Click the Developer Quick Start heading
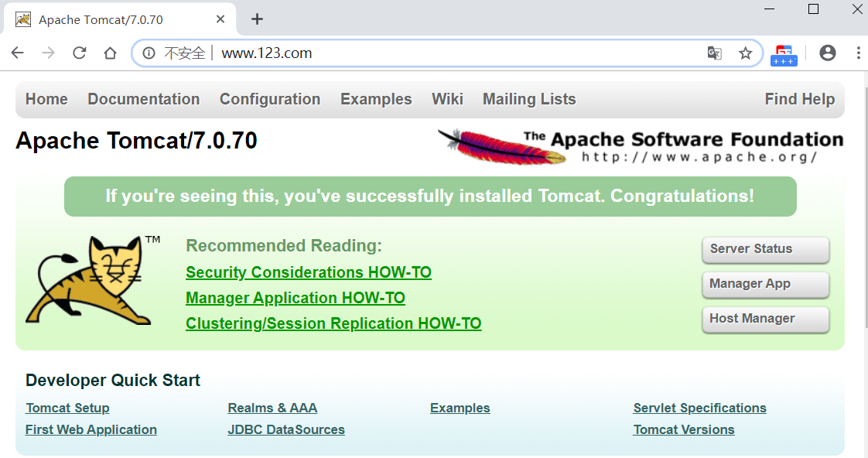 tap(113, 381)
